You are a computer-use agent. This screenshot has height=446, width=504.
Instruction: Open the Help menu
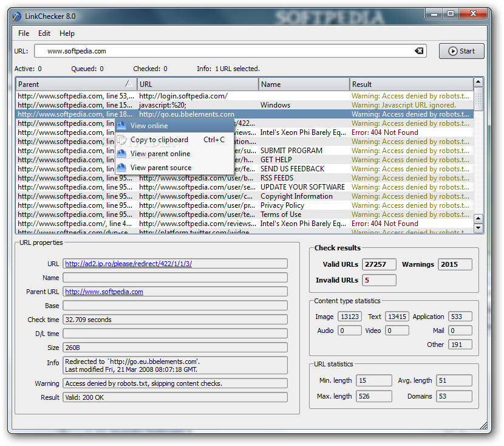(67, 33)
